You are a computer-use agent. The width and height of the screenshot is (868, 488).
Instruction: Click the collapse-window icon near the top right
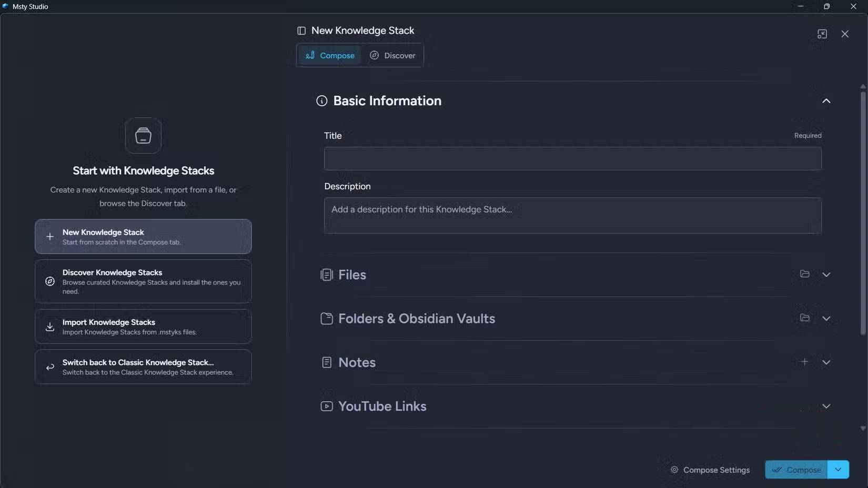822,34
